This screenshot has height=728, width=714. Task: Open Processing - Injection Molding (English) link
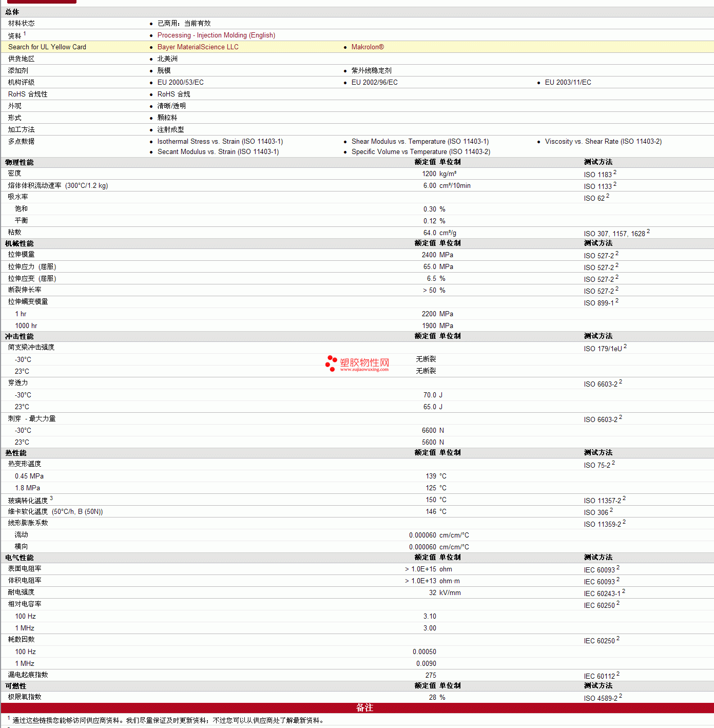point(216,35)
